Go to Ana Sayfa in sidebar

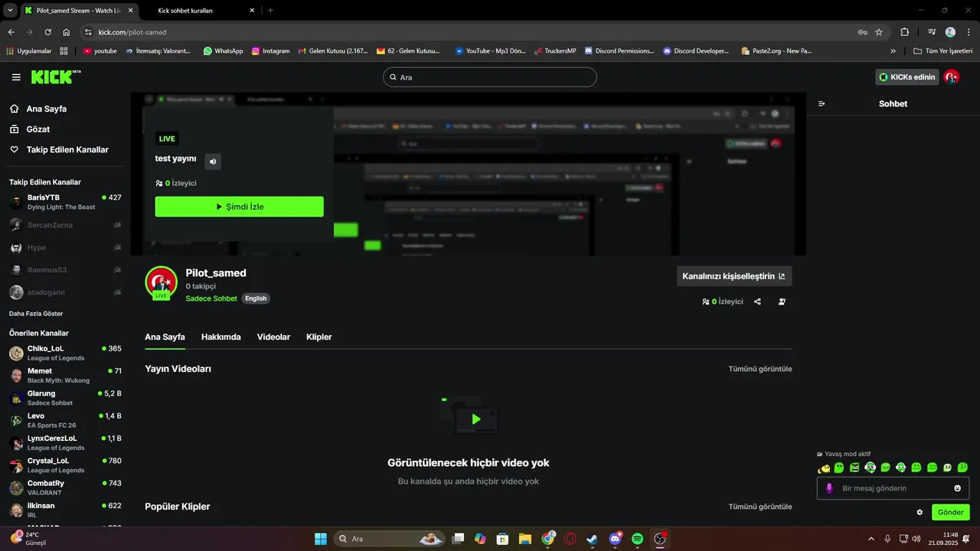point(65,109)
